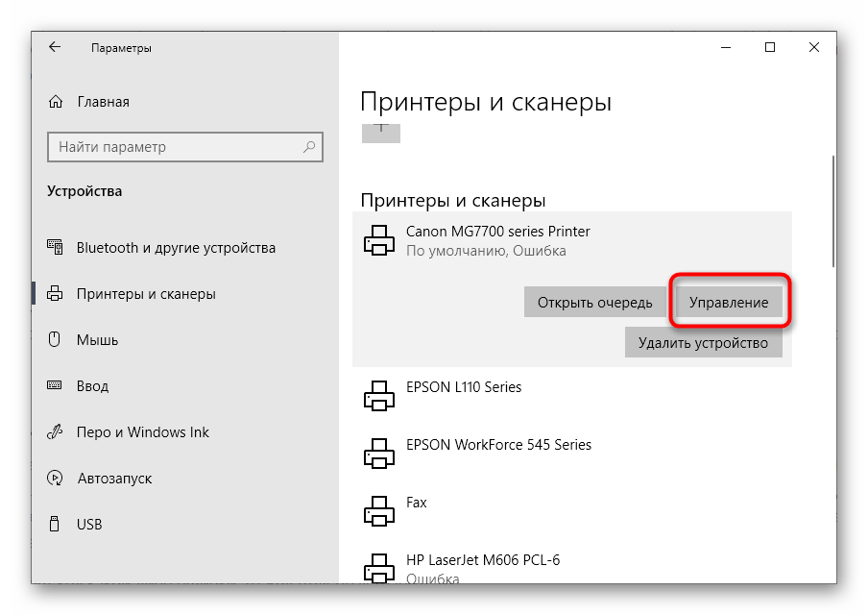The width and height of the screenshot is (868, 615).
Task: Select the EPSON L110 Series printer
Action: click(x=464, y=387)
